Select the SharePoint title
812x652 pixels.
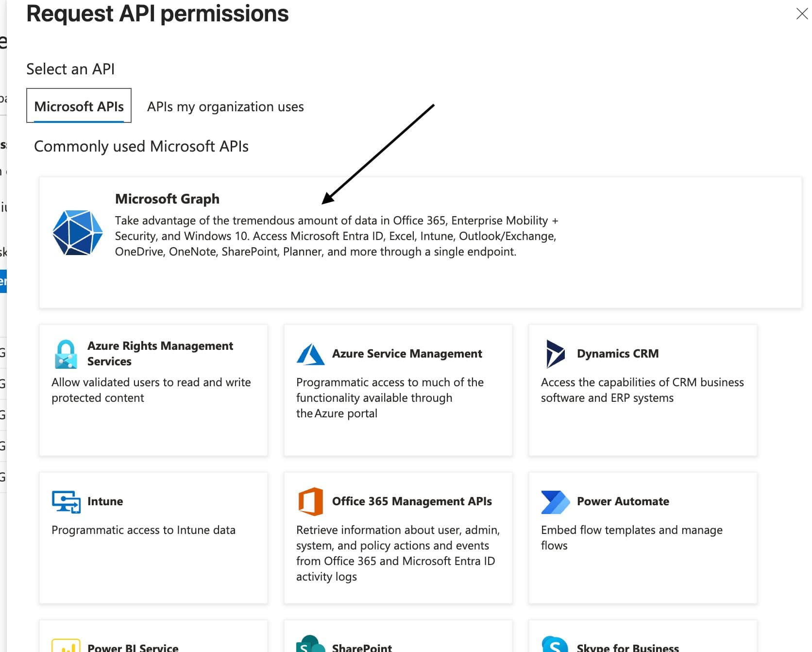click(362, 648)
